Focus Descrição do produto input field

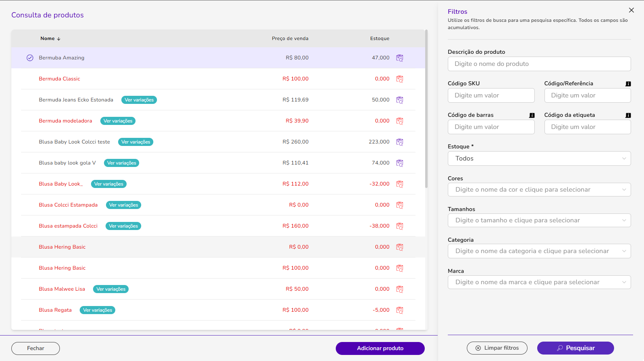click(539, 64)
